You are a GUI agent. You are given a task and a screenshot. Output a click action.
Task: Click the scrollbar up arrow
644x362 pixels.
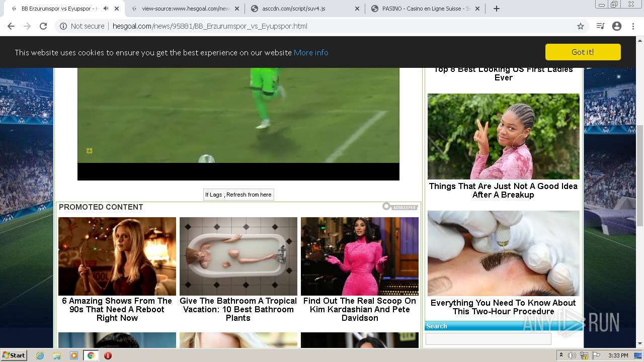640,41
